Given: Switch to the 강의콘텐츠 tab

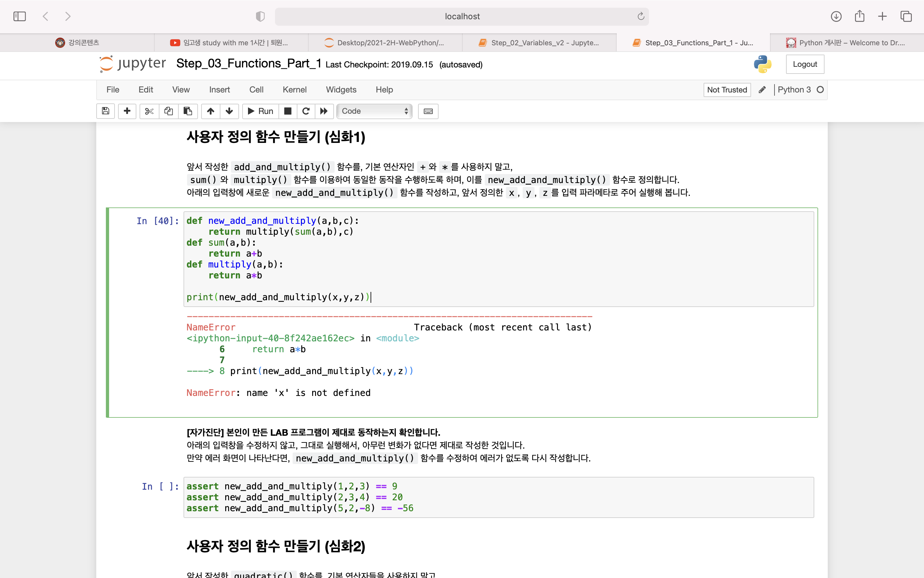Looking at the screenshot, I should pyautogui.click(x=77, y=42).
